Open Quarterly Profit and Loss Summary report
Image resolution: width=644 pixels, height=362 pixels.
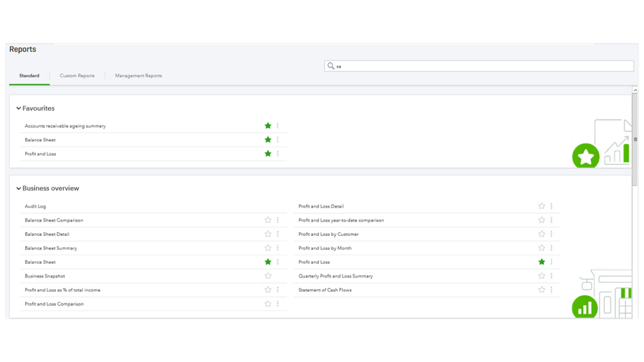336,276
